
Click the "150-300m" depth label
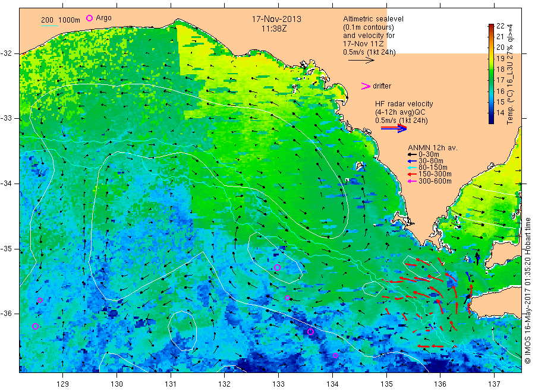[435, 174]
